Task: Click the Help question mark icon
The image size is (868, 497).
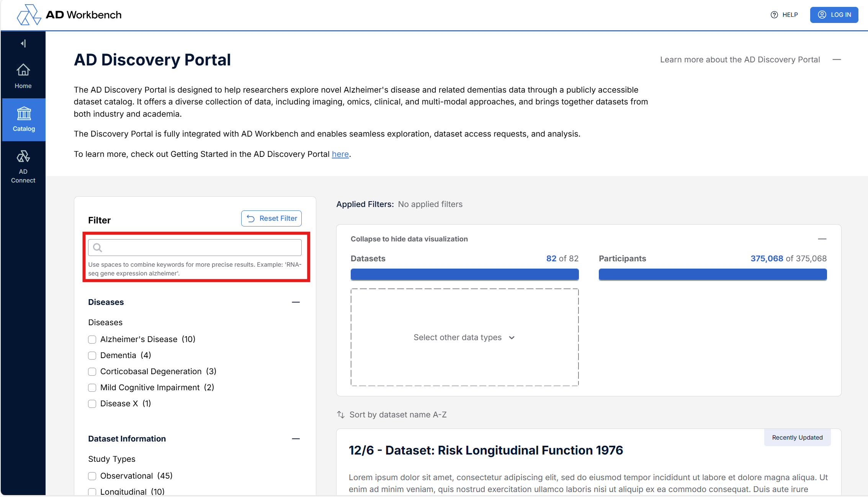Action: tap(774, 15)
